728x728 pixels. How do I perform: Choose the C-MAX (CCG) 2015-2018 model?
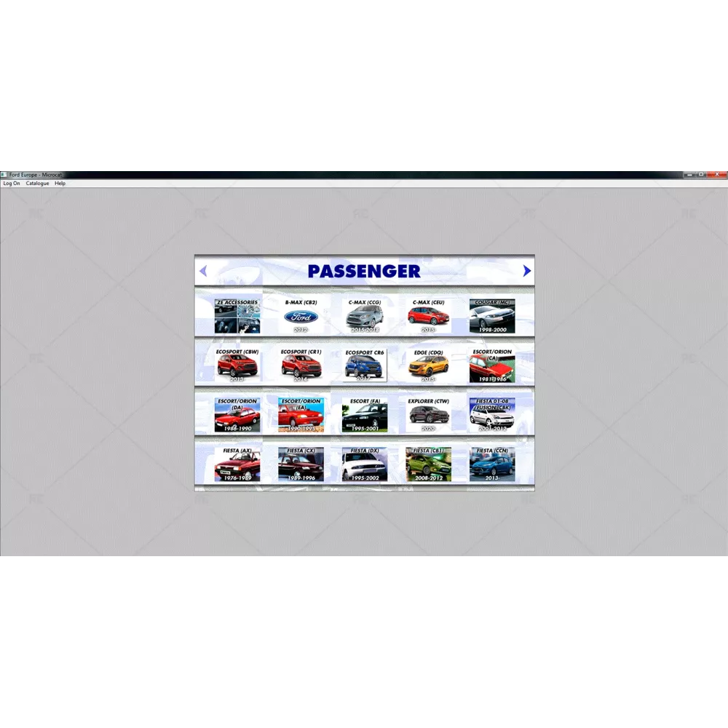click(x=365, y=317)
